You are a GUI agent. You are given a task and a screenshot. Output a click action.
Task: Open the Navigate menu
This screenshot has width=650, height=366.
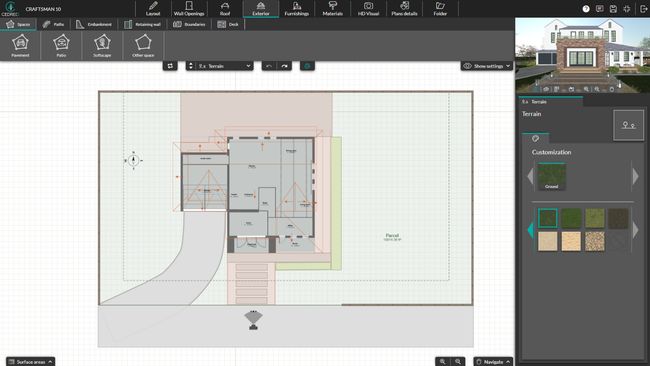click(x=493, y=361)
